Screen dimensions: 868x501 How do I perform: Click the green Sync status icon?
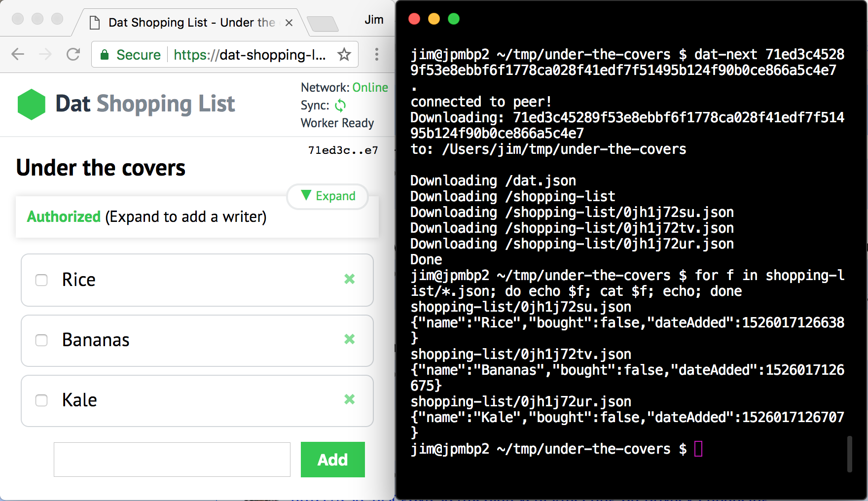[340, 105]
